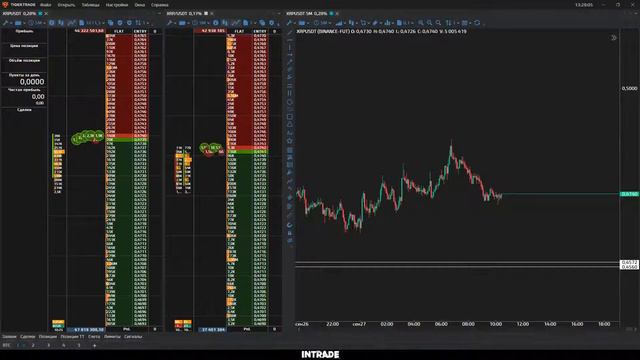Click the PNL cell under first order book

pos(127,329)
